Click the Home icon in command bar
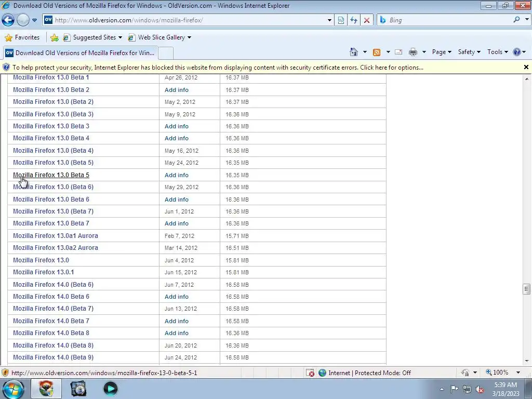 (x=354, y=52)
